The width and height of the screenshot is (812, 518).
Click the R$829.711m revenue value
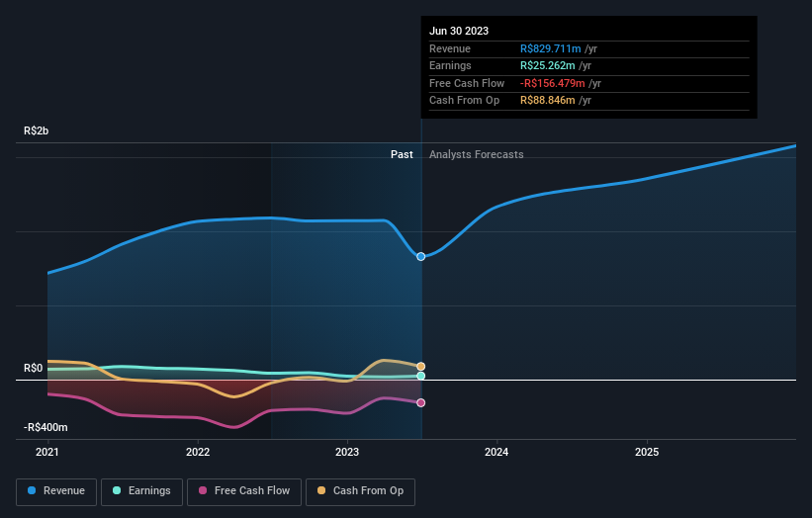click(x=551, y=48)
